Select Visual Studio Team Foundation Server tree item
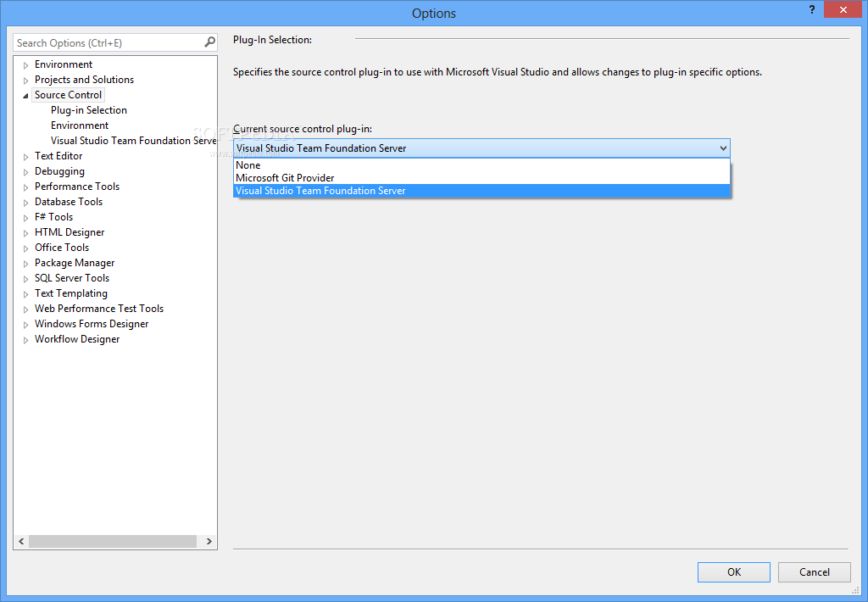 coord(133,141)
